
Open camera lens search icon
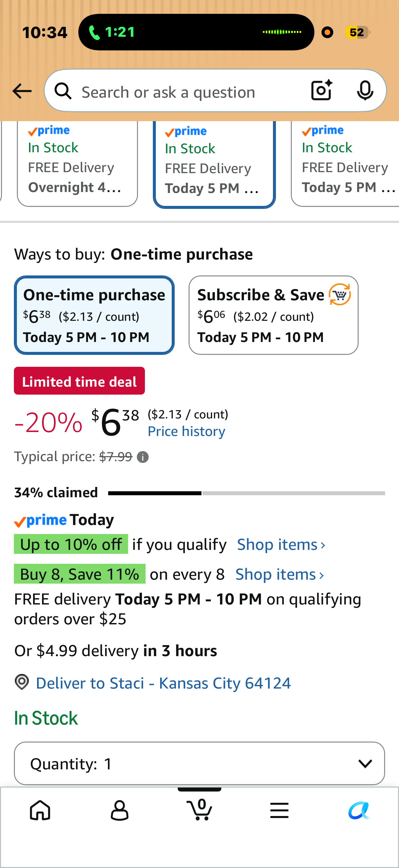pos(322,90)
